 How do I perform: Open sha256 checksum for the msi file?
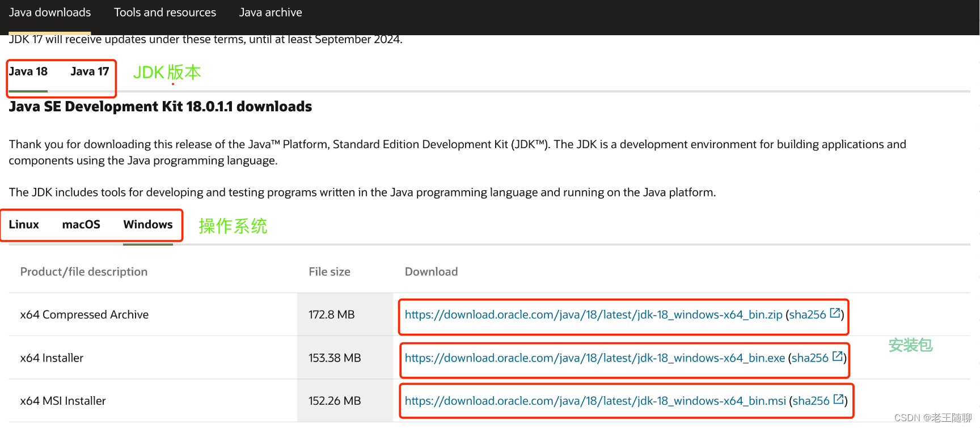pyautogui.click(x=812, y=401)
